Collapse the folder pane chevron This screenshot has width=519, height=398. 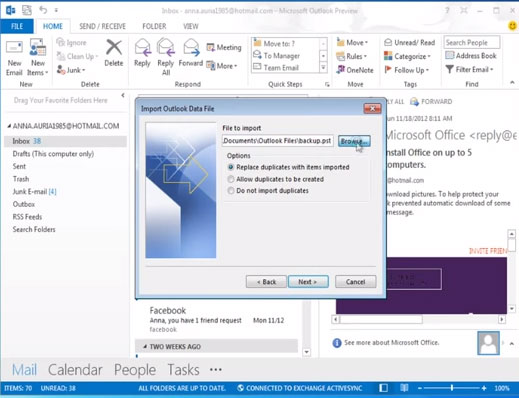click(x=123, y=96)
